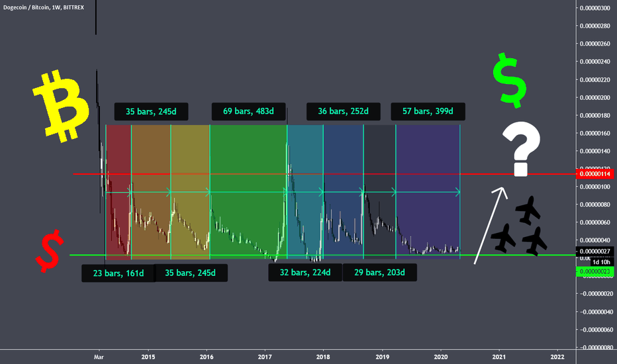This screenshot has width=617, height=364.
Task: Select the "36 bars, 252d" label
Action: click(x=343, y=111)
